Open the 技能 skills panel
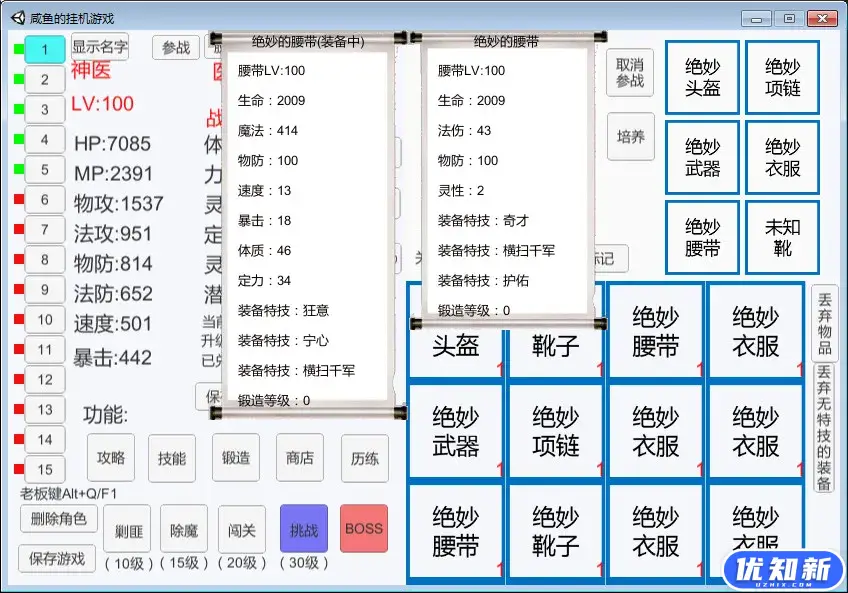Image resolution: width=848 pixels, height=593 pixels. (x=172, y=458)
